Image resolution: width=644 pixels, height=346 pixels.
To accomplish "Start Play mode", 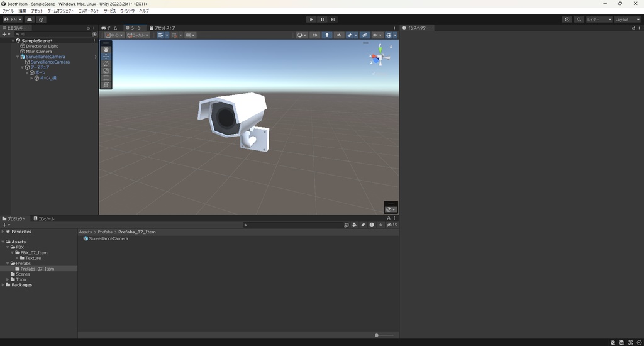I will click(311, 20).
